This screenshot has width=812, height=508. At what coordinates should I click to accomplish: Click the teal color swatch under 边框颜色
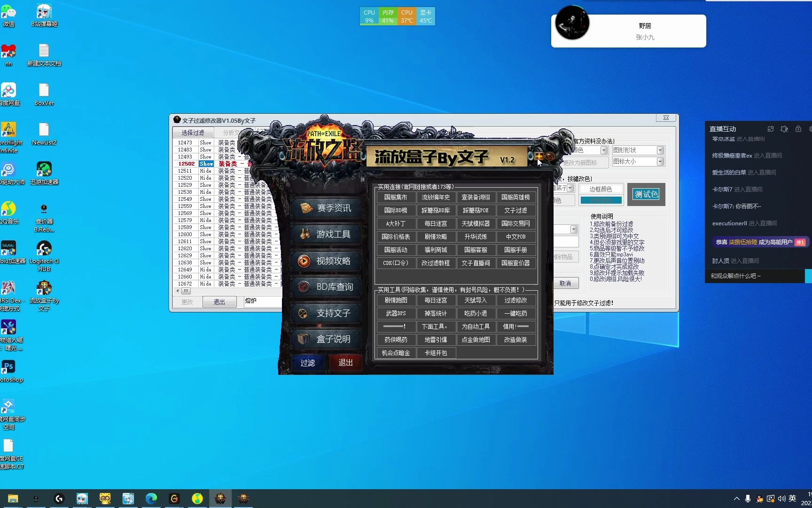(601, 200)
